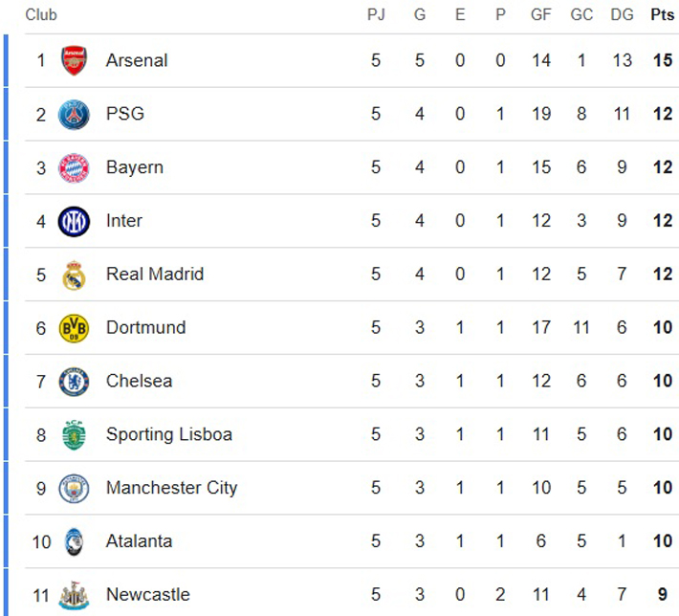Open the Arsenal team name link
This screenshot has height=616, width=679.
137,60
